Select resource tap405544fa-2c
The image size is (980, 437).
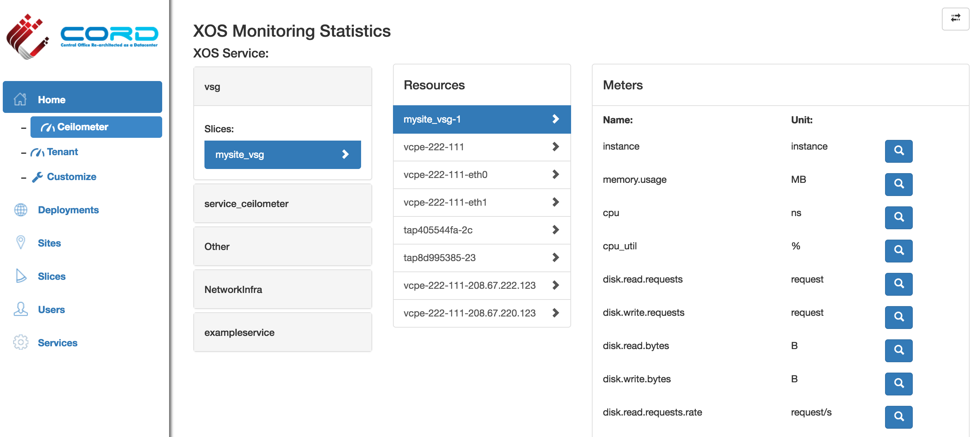(x=482, y=230)
